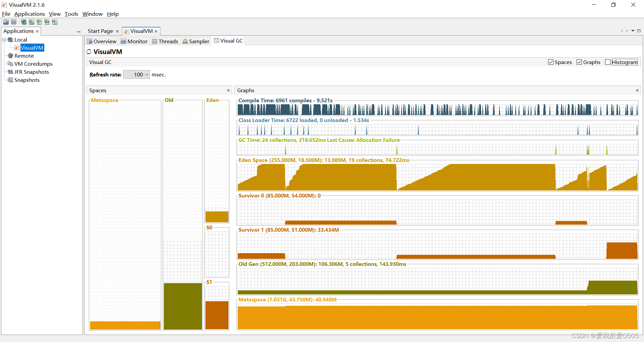Image resolution: width=644 pixels, height=342 pixels.
Task: Click the Threads tab icon
Action: coord(155,41)
